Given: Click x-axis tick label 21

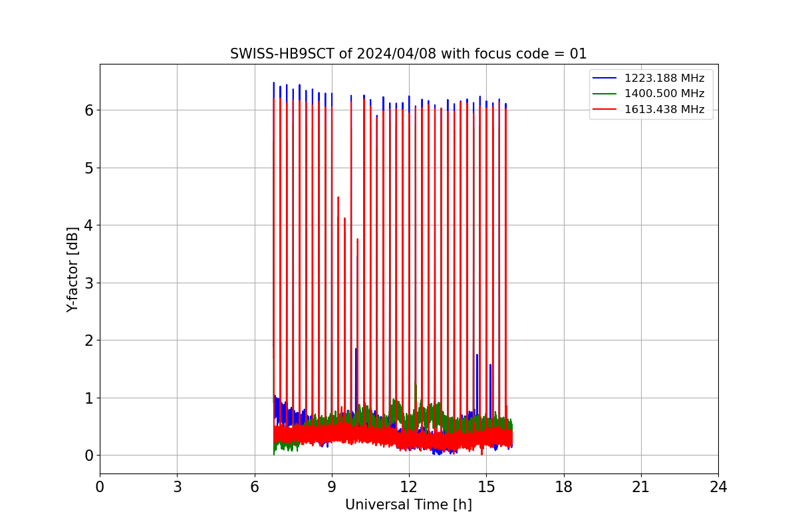Looking at the screenshot, I should tap(640, 487).
